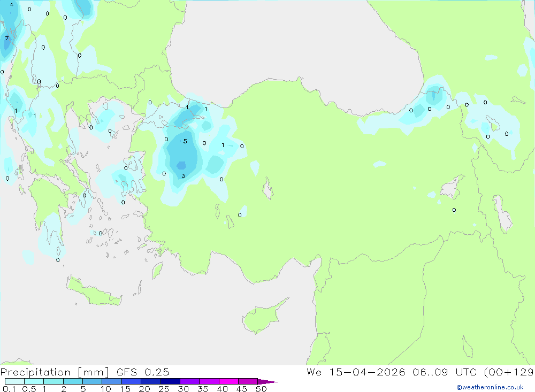Viewport: 535px width, 392px height.
Task: Select the 35–40 mm purple legend swatch
Action: [x=209, y=381]
